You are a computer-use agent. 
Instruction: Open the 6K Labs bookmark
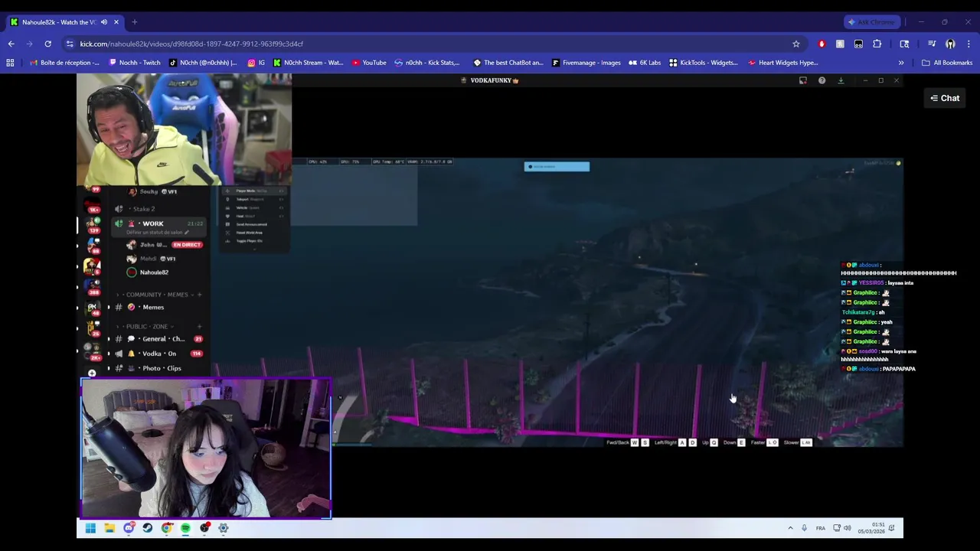pos(644,63)
